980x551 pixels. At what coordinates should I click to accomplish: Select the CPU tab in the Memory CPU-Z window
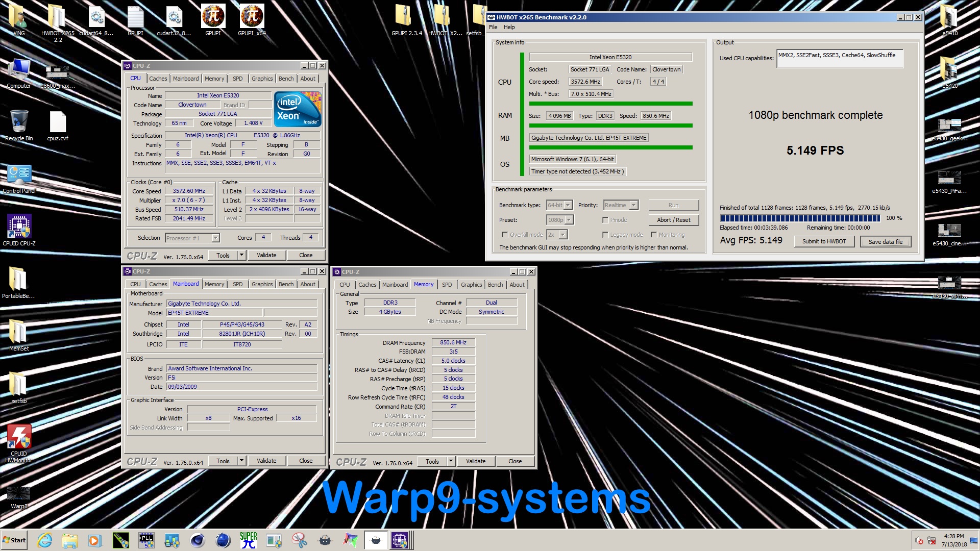point(345,285)
